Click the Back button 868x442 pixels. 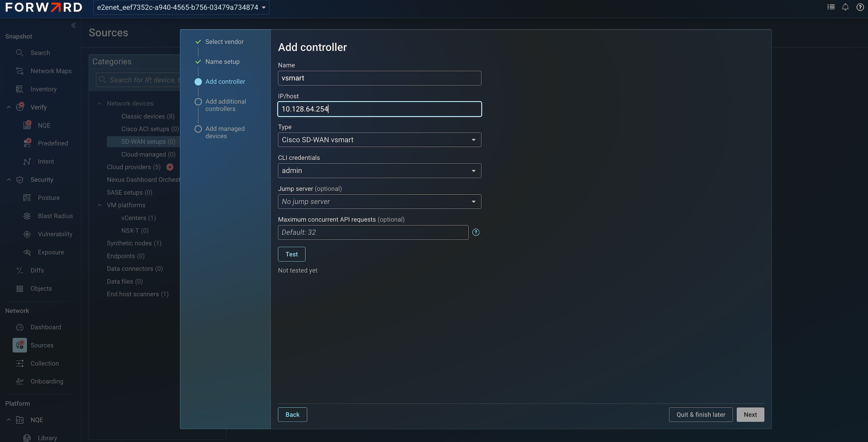tap(292, 414)
